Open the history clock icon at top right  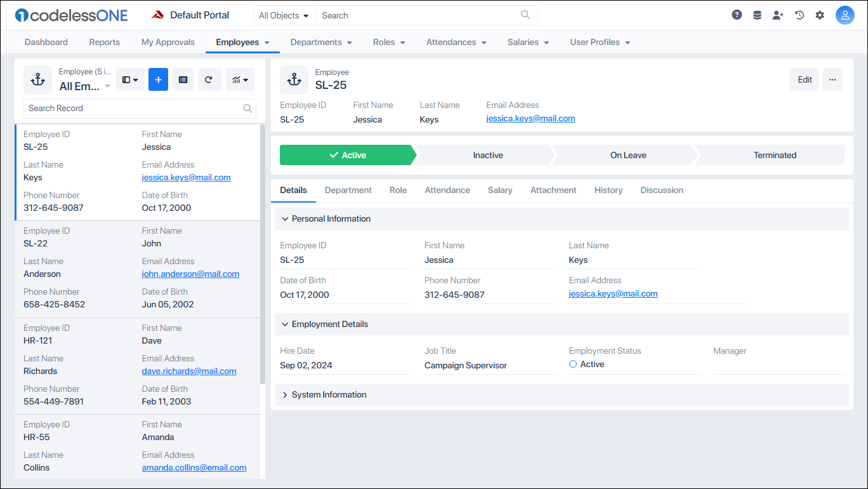pos(799,14)
